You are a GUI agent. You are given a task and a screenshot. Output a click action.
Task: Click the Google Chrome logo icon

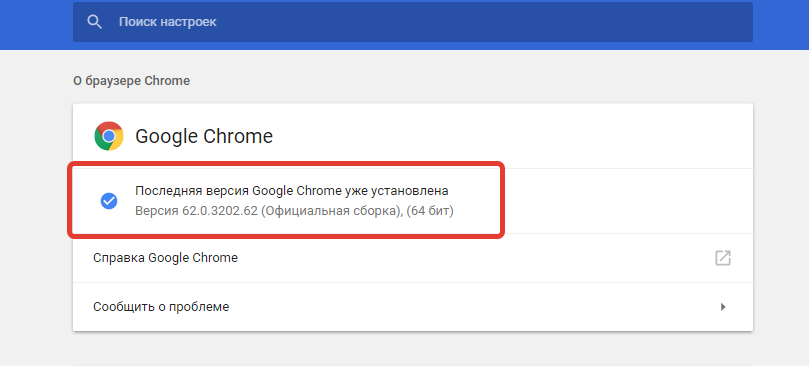(109, 136)
